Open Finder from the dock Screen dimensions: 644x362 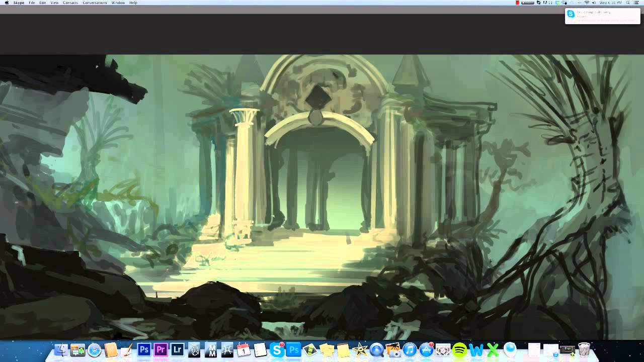pyautogui.click(x=61, y=349)
